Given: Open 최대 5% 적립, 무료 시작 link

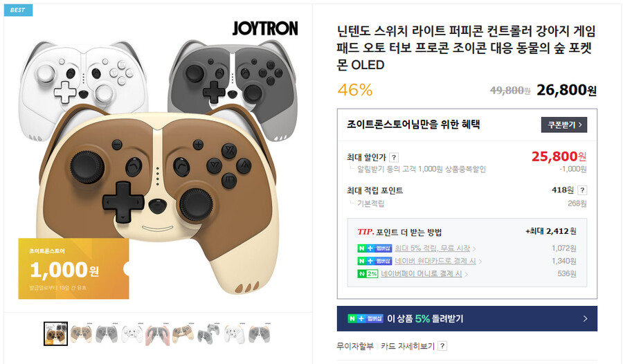Looking at the screenshot, I should pyautogui.click(x=432, y=248).
